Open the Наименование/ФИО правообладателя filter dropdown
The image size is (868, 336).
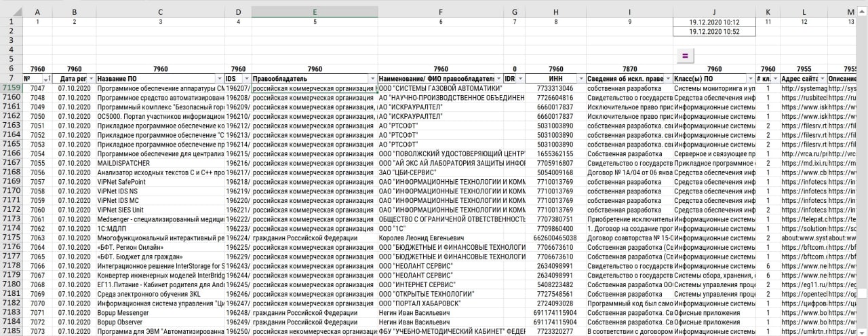point(498,79)
